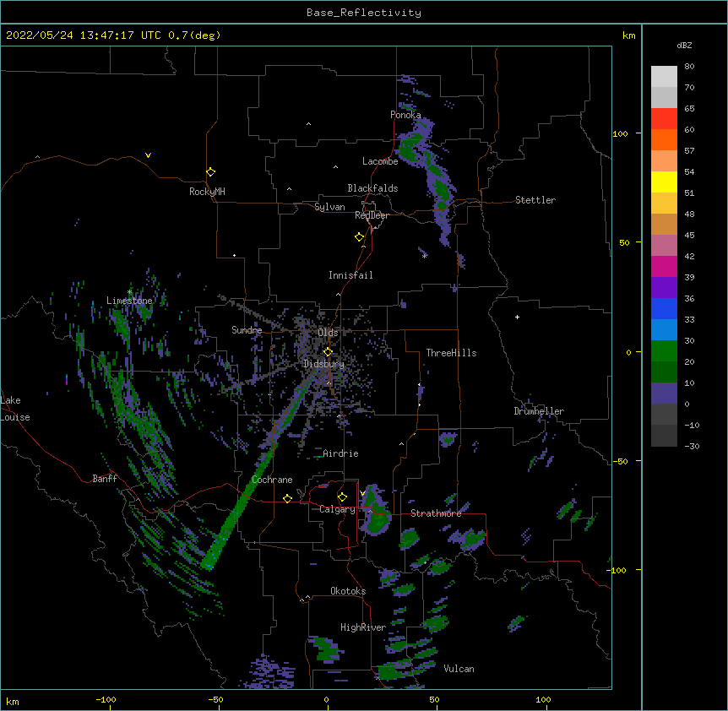Click the yellow diamond marker south of RedDeer
The width and height of the screenshot is (728, 711).
click(360, 237)
